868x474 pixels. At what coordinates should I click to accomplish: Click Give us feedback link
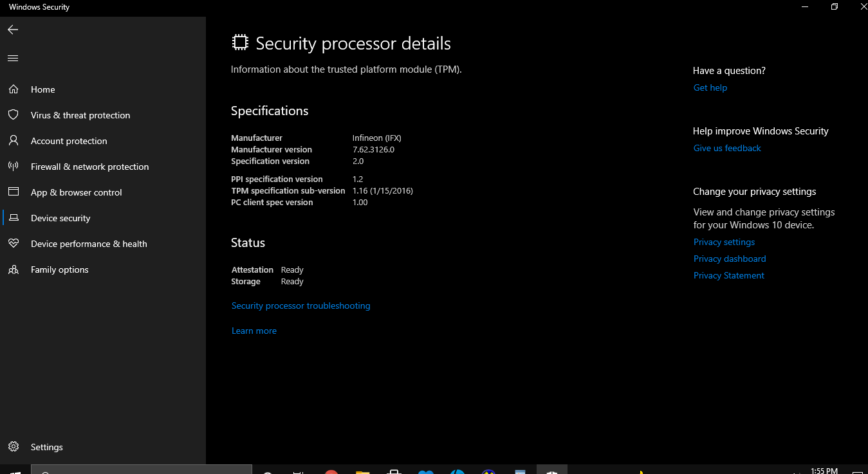coord(727,148)
